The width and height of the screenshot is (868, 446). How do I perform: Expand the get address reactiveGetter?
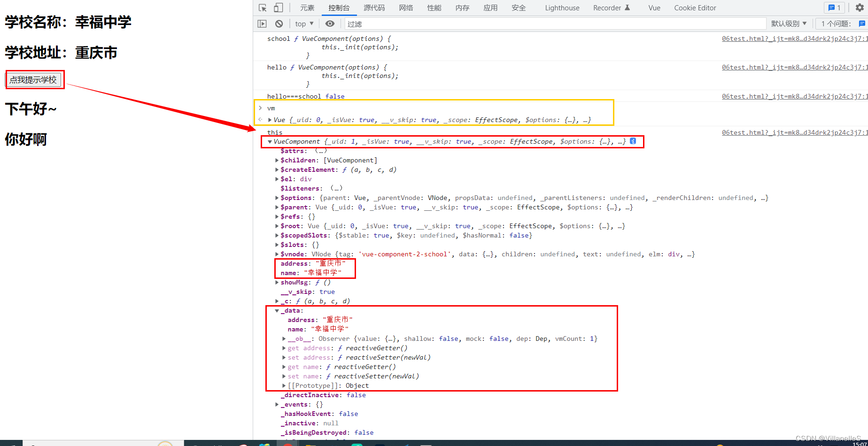pos(284,348)
